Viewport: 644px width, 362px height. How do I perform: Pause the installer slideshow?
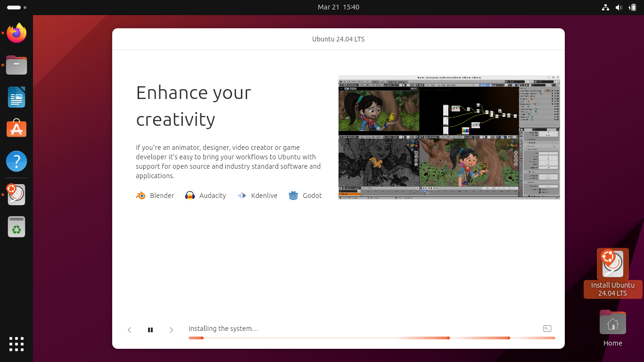click(x=150, y=330)
